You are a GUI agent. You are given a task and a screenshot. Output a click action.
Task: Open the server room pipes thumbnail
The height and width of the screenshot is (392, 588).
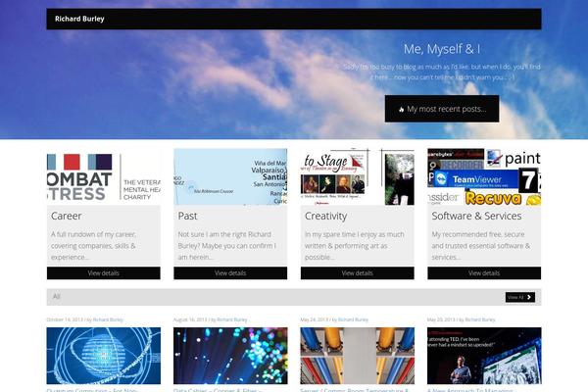pyautogui.click(x=357, y=356)
